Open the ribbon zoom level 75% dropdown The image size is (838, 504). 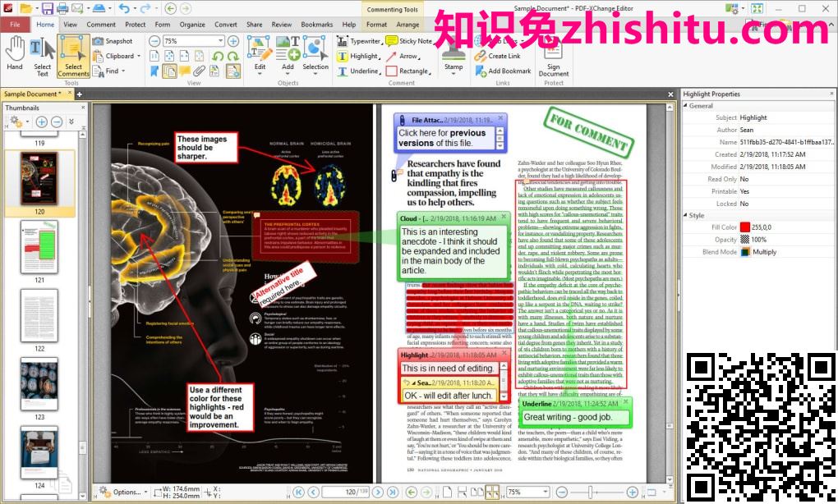pyautogui.click(x=220, y=41)
